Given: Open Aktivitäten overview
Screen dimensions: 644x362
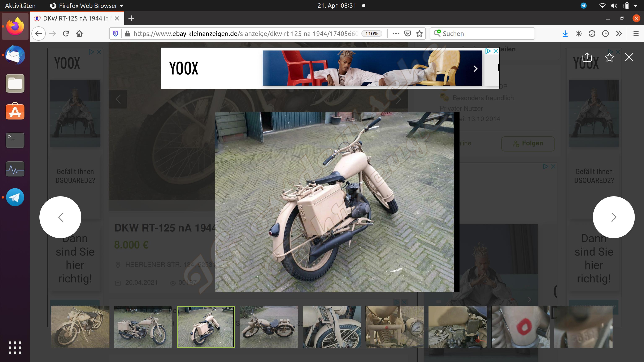Looking at the screenshot, I should point(20,5).
